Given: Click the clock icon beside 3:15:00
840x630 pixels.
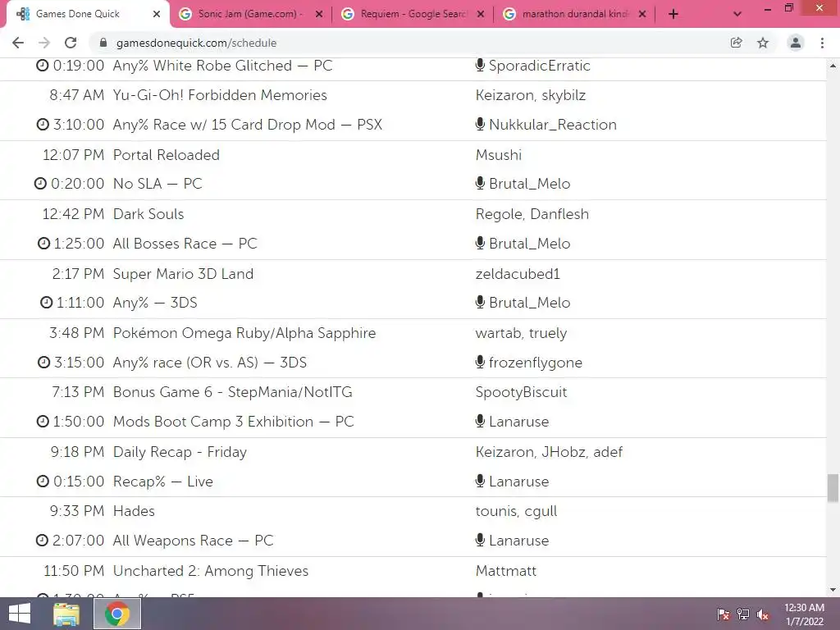Looking at the screenshot, I should 43,362.
